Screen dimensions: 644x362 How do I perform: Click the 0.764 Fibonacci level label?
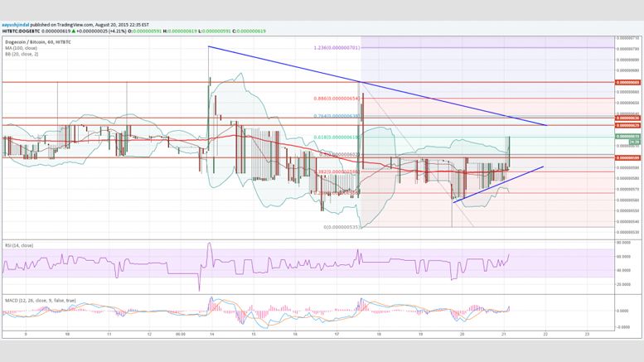pos(337,116)
